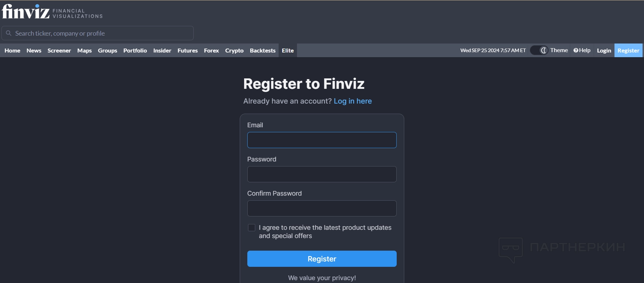
Task: Open the Maps menu item
Action: click(85, 50)
